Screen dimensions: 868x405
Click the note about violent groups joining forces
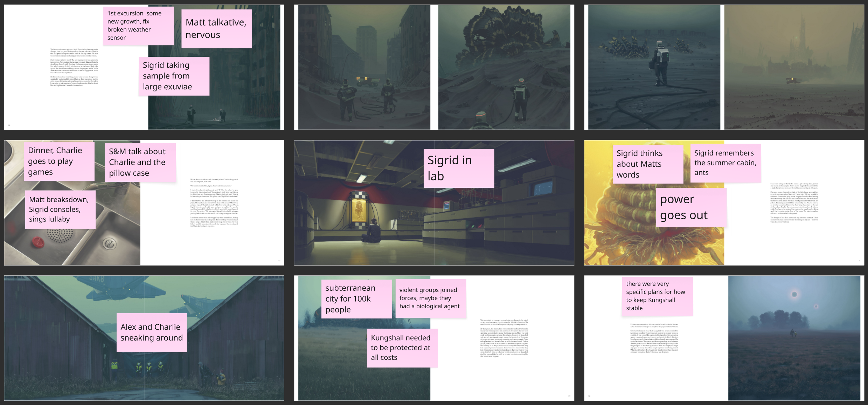pos(431,298)
